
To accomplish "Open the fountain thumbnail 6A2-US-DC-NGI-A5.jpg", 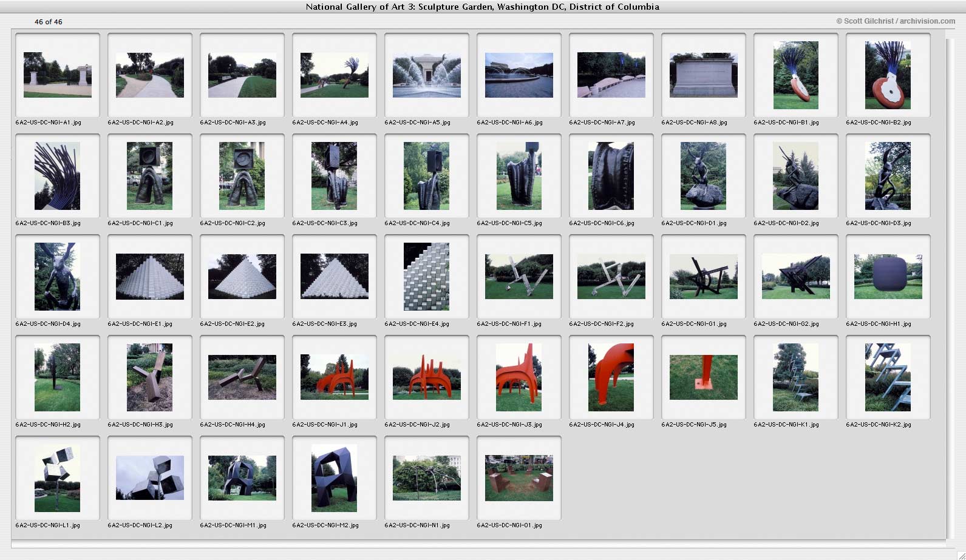I will (x=427, y=75).
